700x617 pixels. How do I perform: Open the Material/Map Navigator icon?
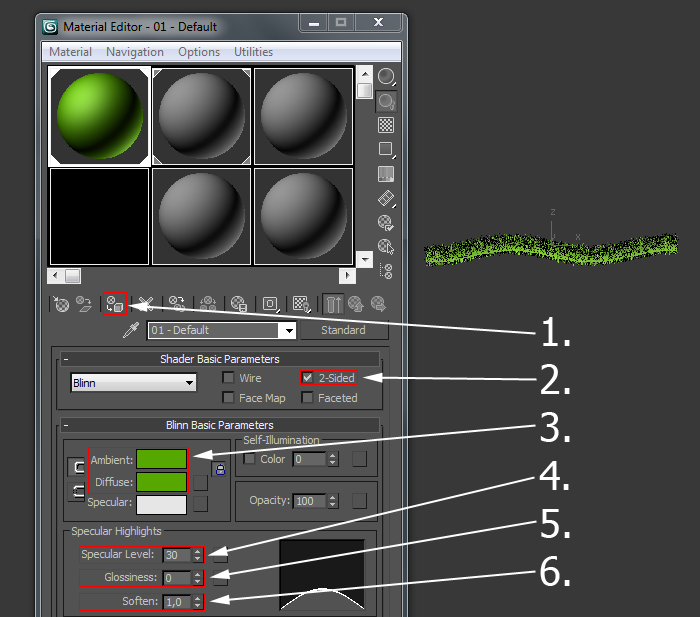coord(386,271)
